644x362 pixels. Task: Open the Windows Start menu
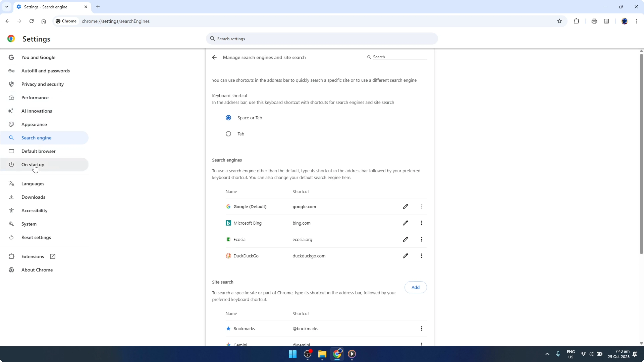coord(292,354)
